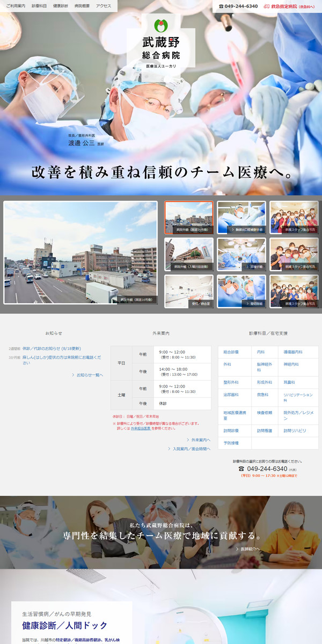Screen dimensions: 322x644
Task: Open 健康診断 in top navigation
Action: click(x=61, y=6)
